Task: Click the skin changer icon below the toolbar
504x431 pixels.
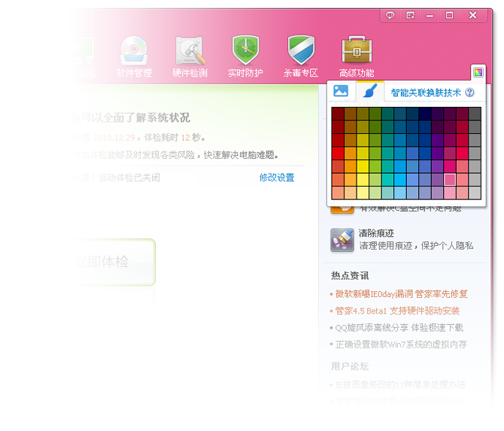Action: tap(478, 72)
